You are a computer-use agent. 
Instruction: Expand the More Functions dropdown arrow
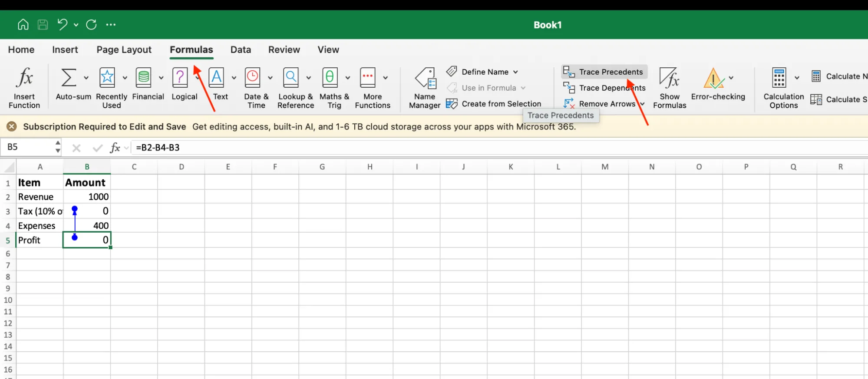[386, 78]
